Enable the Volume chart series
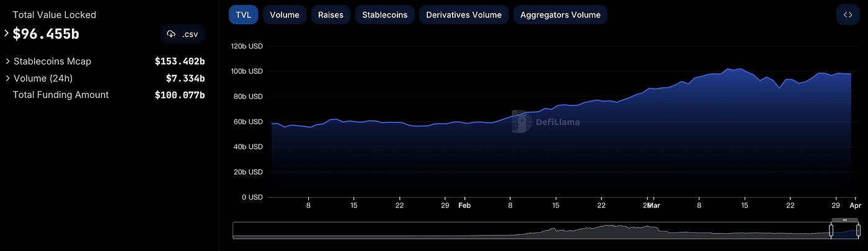Screen dimensions: 868x251 point(285,15)
